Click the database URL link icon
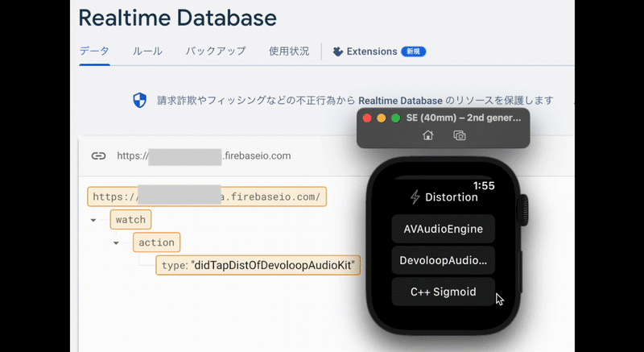644x352 pixels. click(98, 156)
